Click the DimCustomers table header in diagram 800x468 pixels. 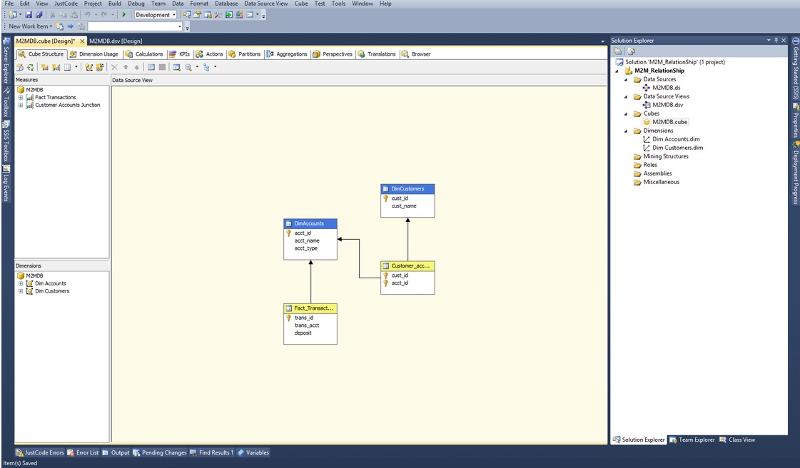coord(407,189)
